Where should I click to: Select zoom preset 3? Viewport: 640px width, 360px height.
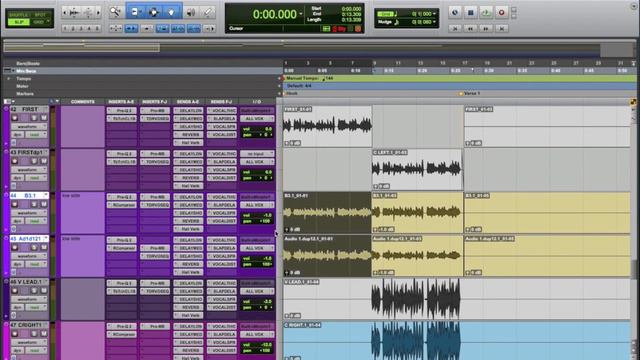(81, 29)
